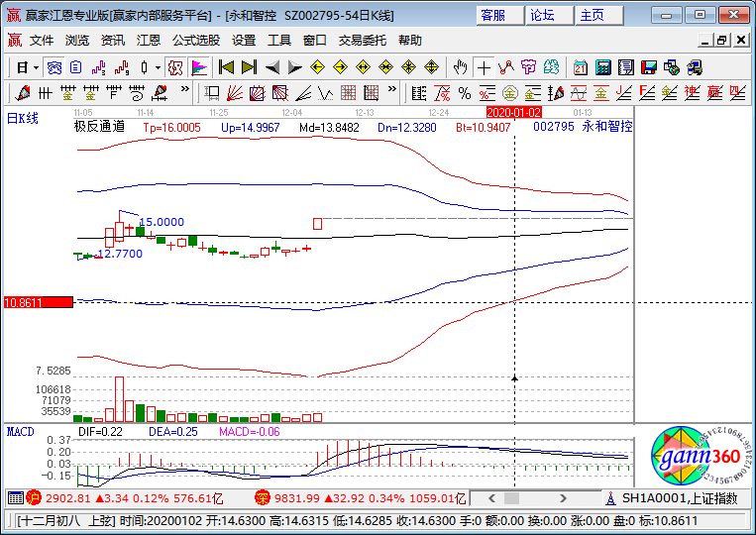This screenshot has height=535, width=756.
Task: Select the hand pan tool
Action: pyautogui.click(x=461, y=67)
